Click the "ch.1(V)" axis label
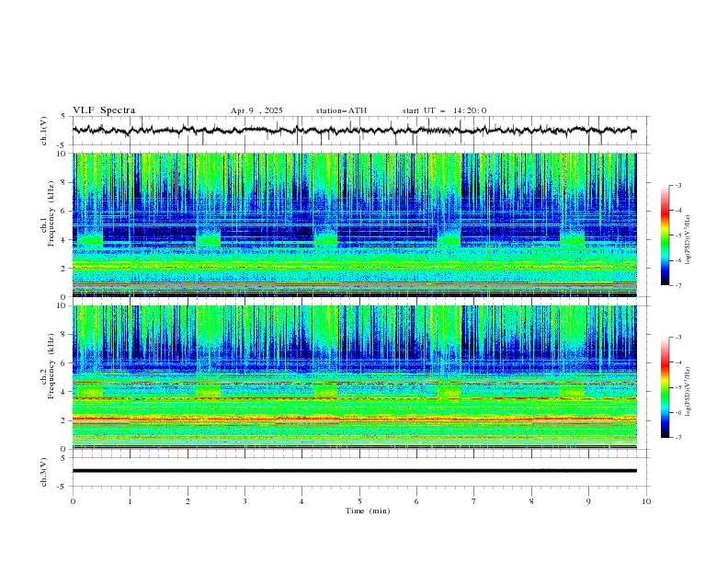Viewport: 728px width, 563px height. coord(44,131)
